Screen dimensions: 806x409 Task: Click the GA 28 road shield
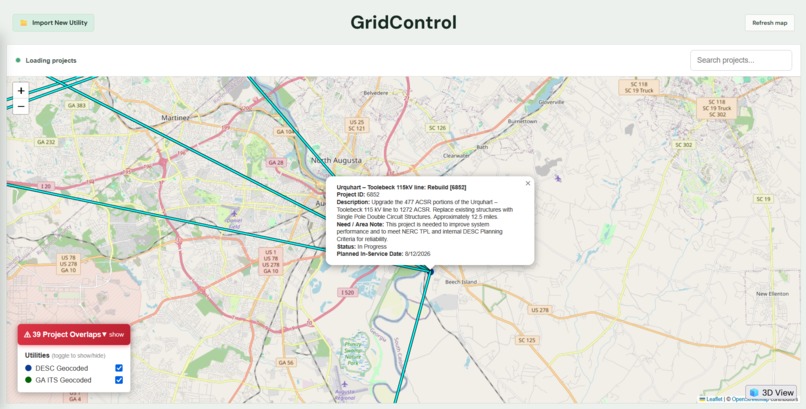[276, 162]
